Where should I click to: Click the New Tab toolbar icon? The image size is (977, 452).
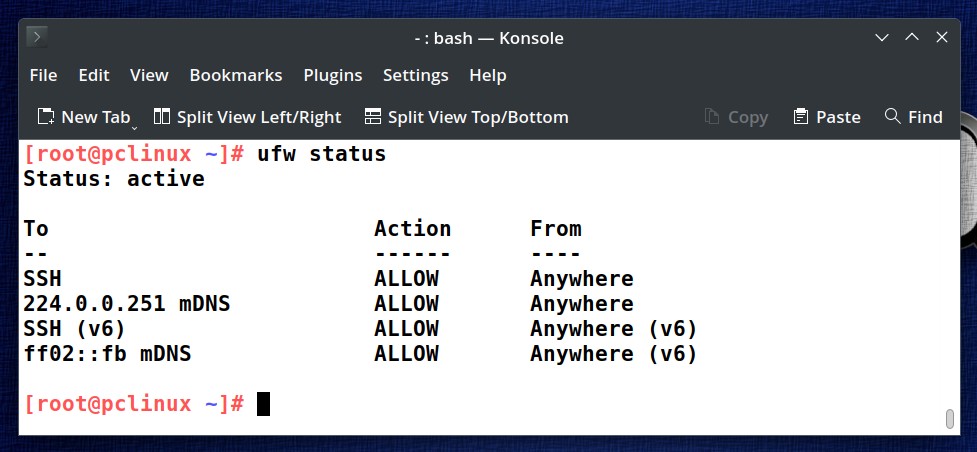(45, 117)
